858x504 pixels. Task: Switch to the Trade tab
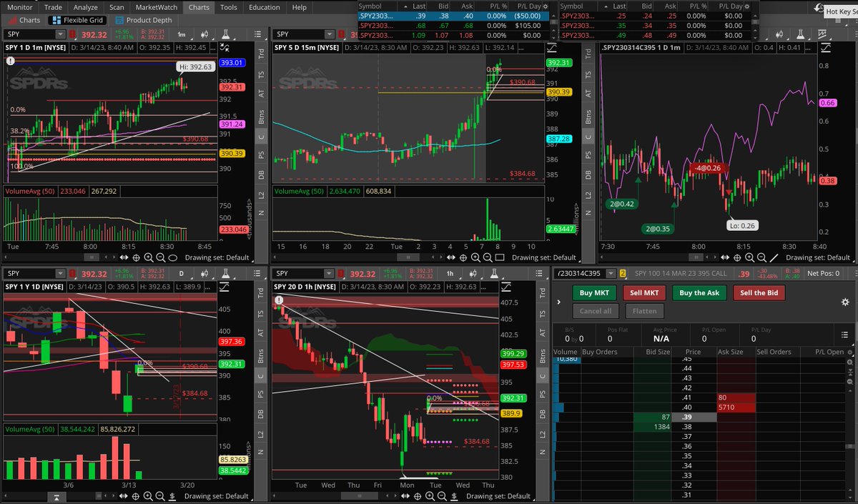click(x=52, y=7)
